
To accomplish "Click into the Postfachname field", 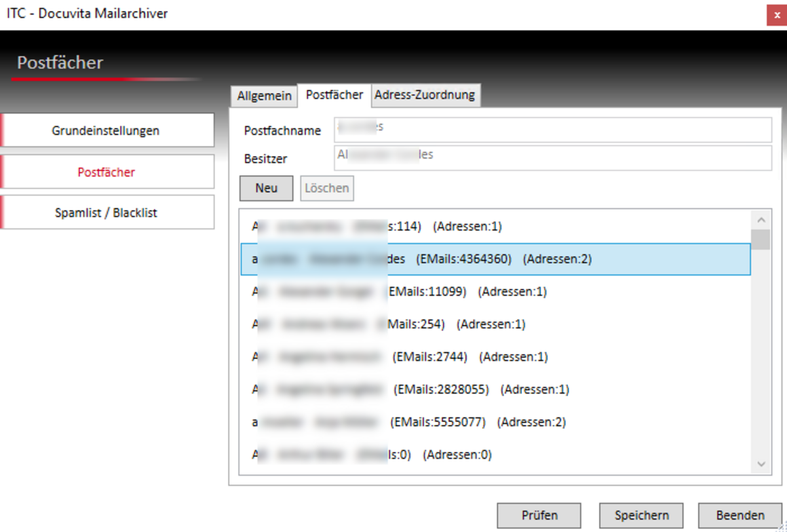I will [552, 130].
